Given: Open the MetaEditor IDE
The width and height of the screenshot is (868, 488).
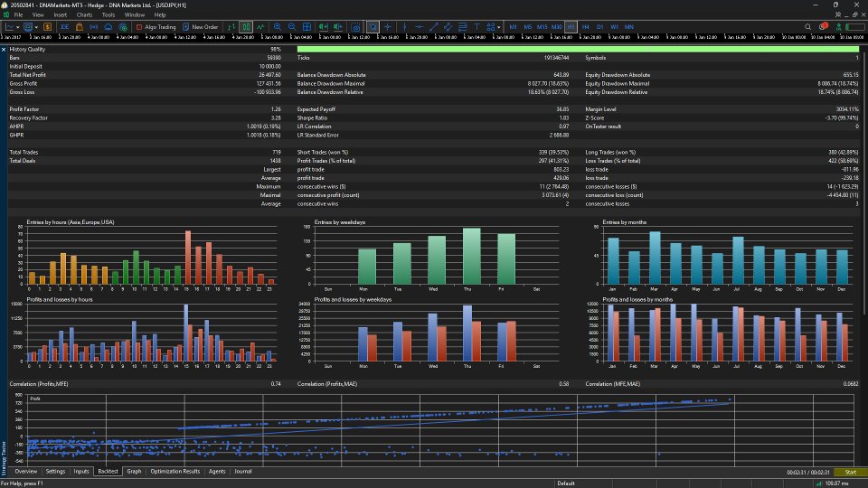Looking at the screenshot, I should point(65,26).
